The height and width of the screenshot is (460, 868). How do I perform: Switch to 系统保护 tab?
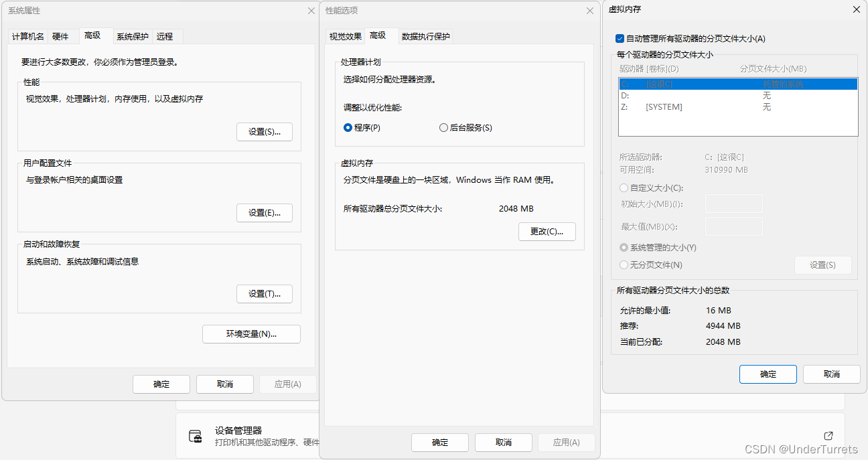click(x=133, y=37)
